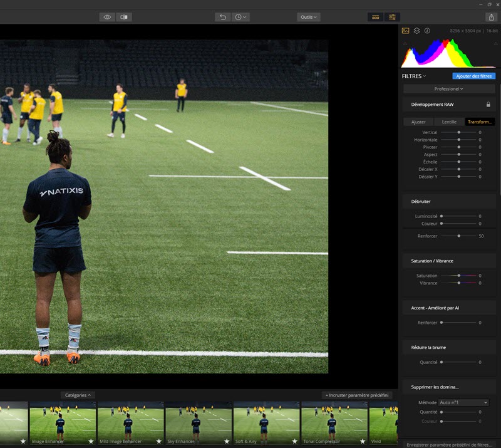Click Incruster paramètre prédéfini button

pos(357,395)
